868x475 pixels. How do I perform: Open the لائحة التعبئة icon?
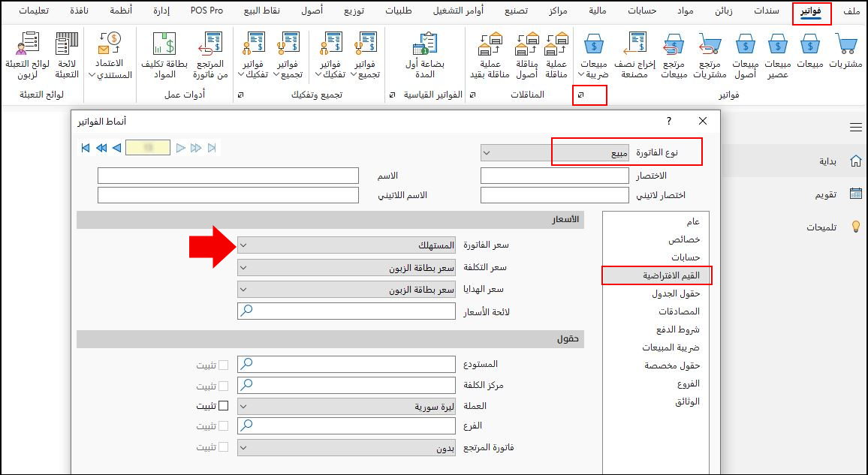66,47
